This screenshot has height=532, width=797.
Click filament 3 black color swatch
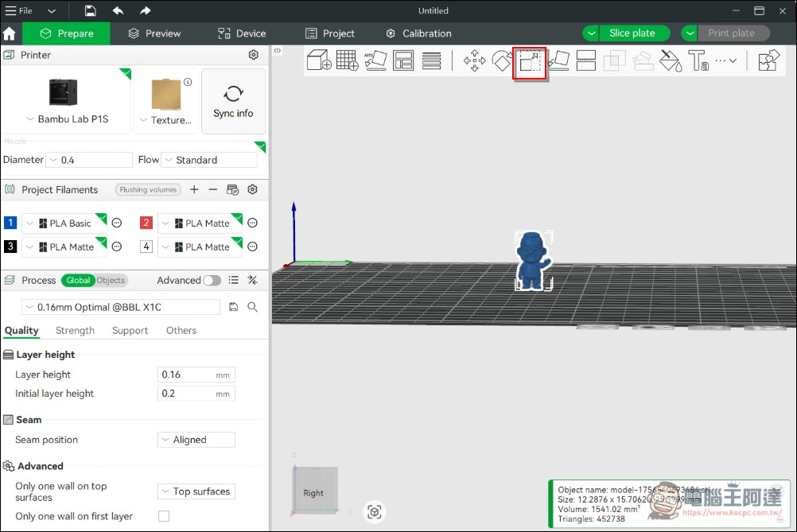click(10, 247)
